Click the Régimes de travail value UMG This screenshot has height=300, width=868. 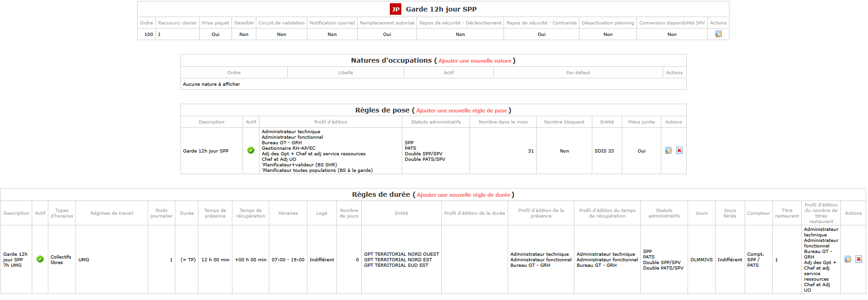(84, 260)
